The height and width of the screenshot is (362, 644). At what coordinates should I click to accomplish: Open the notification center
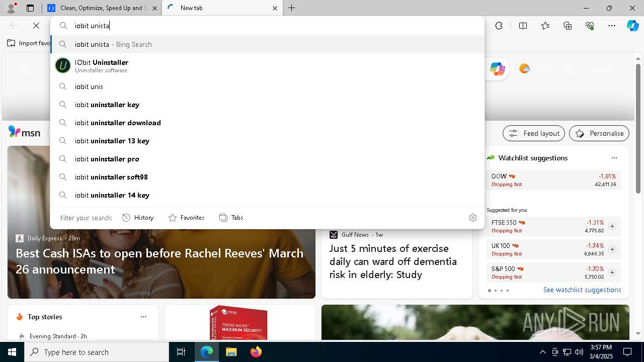(627, 352)
